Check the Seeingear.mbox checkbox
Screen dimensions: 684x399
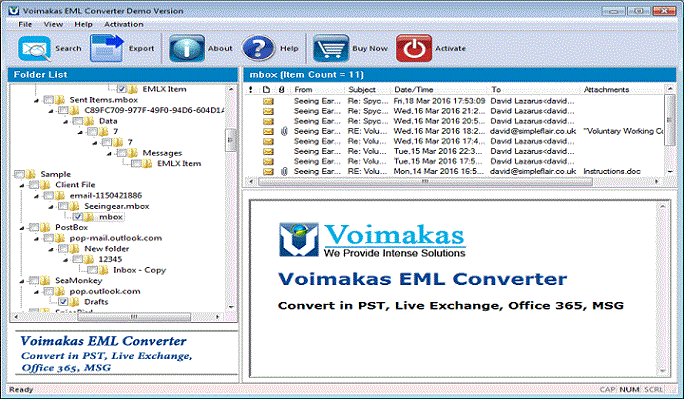[x=63, y=206]
